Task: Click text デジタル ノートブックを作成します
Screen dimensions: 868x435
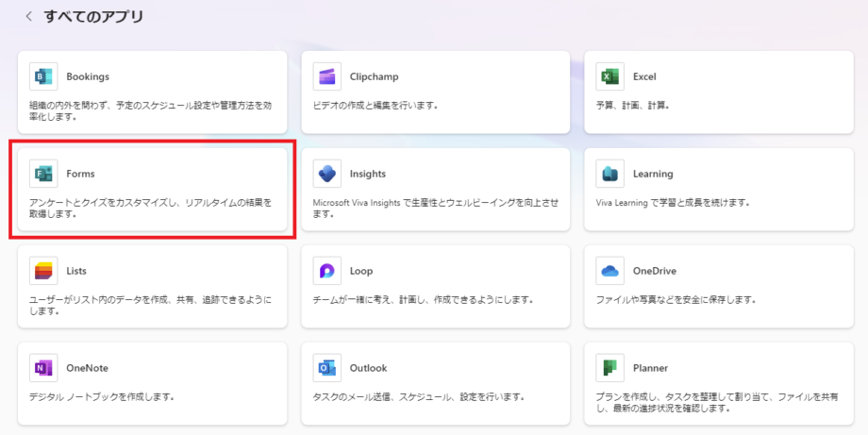Action: (x=102, y=397)
